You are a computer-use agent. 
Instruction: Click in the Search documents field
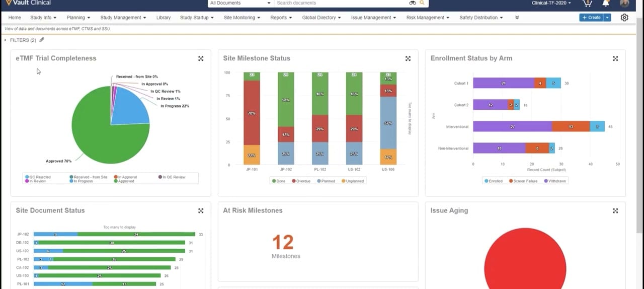click(x=342, y=3)
